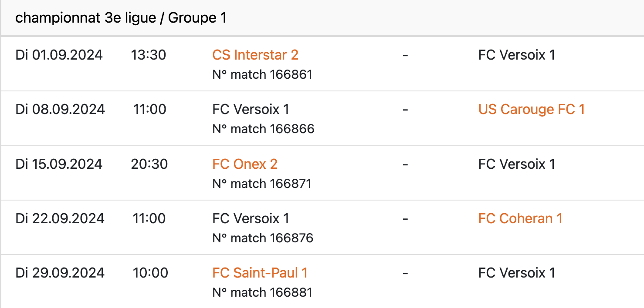The height and width of the screenshot is (308, 644).
Task: Click the 20:30 kickoff time
Action: pos(149,164)
